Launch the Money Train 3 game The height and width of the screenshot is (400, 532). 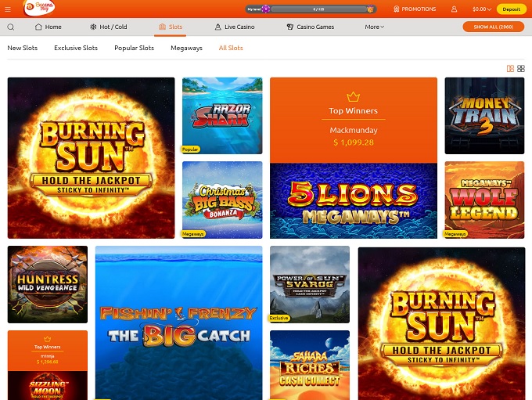[484, 115]
